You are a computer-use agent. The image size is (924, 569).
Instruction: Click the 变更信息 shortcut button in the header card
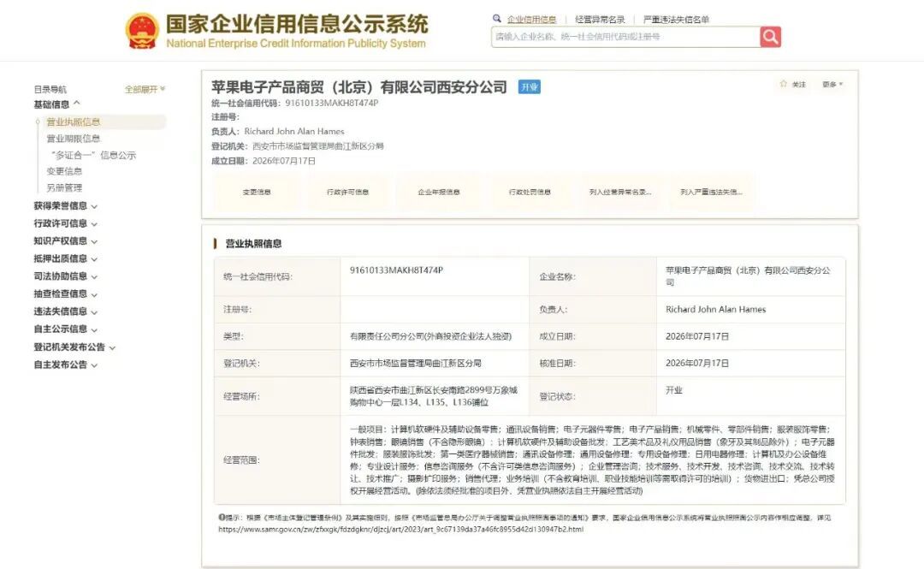[x=257, y=193]
